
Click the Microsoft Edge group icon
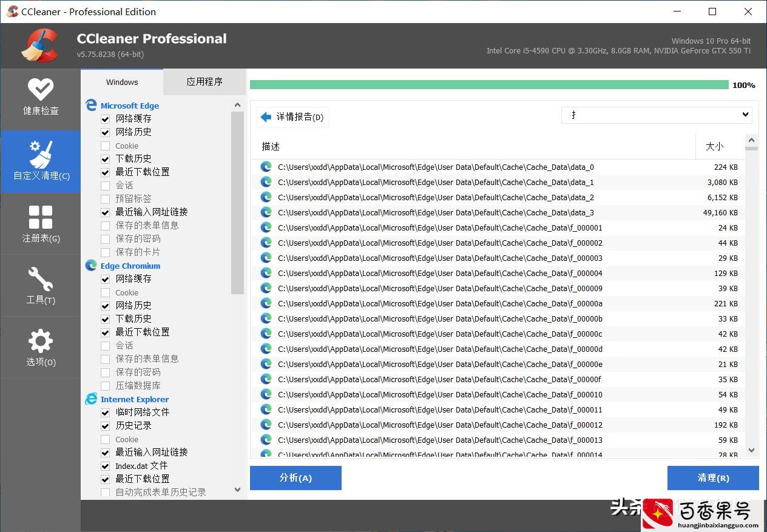(91, 105)
